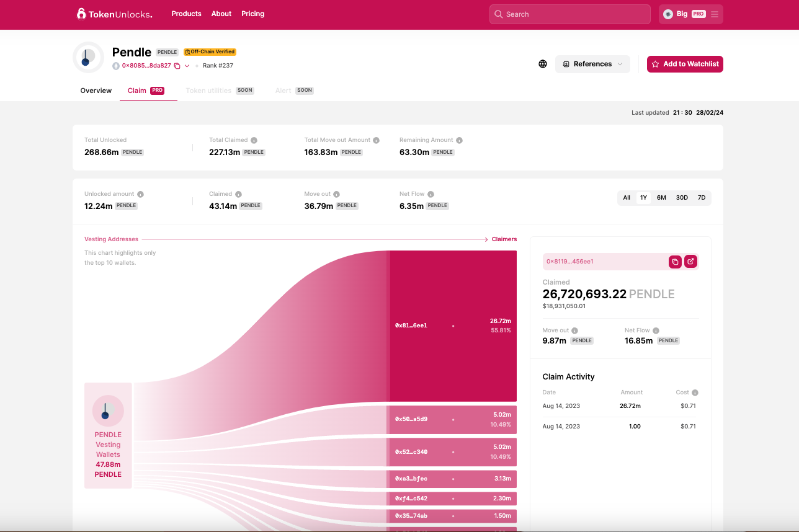The width and height of the screenshot is (799, 532).
Task: Copy the 0x8119...456ee1 address icon
Action: (x=675, y=262)
